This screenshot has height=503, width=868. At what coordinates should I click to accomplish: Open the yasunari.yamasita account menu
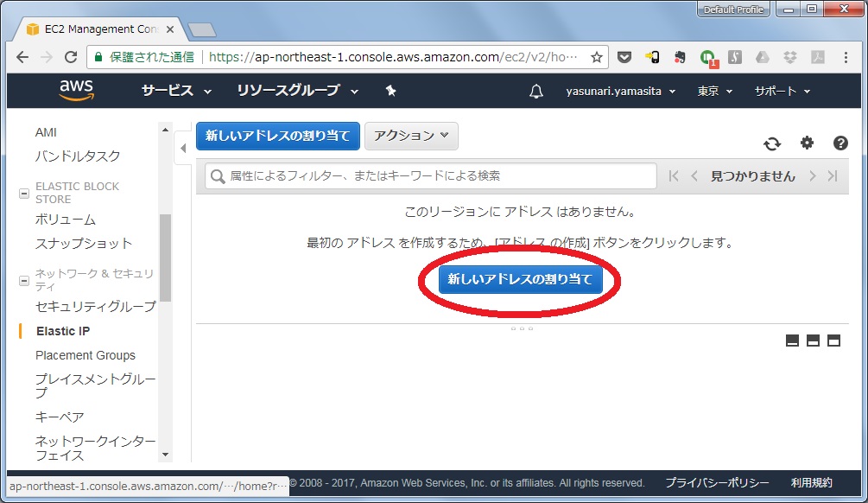click(620, 92)
